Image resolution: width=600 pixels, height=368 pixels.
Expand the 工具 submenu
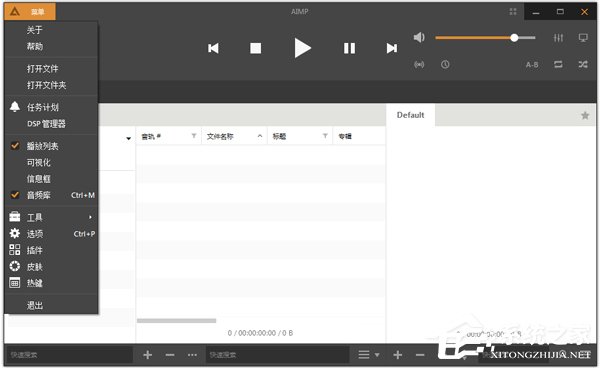[52, 217]
